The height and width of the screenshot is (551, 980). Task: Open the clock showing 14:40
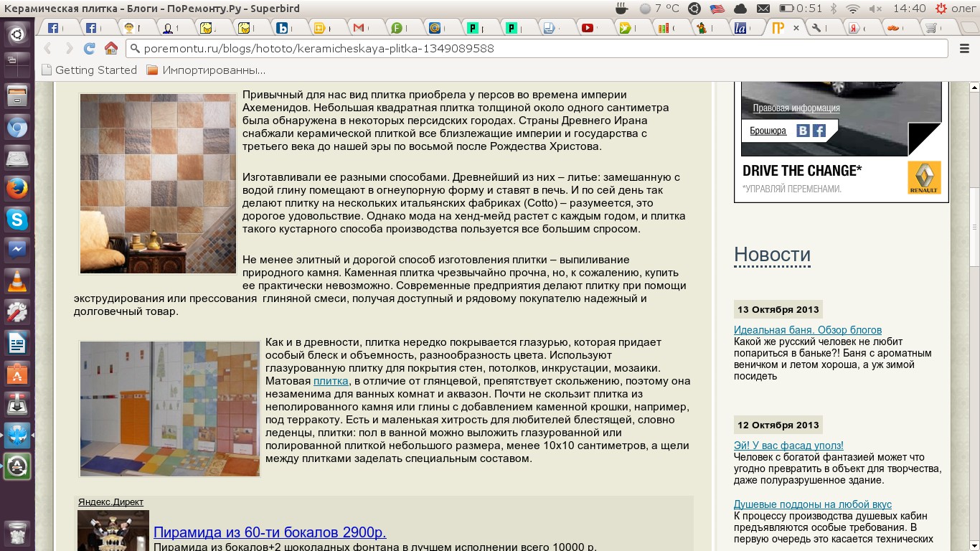[x=910, y=9]
